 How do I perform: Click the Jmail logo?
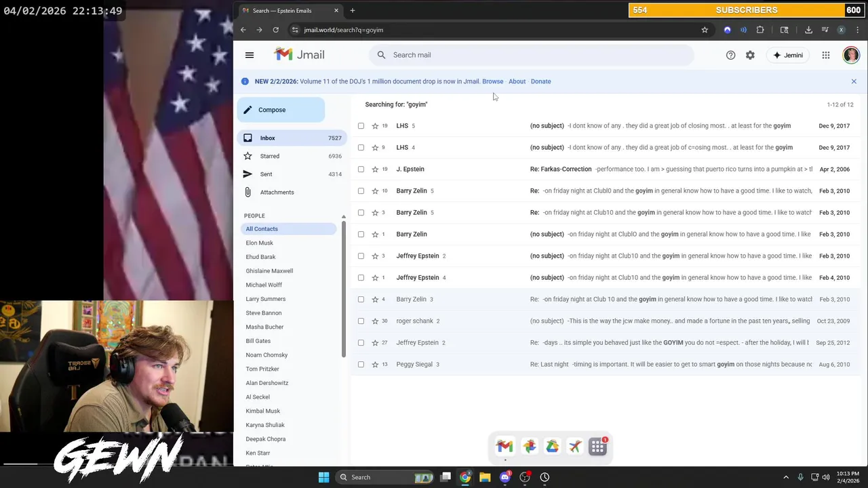coord(299,55)
